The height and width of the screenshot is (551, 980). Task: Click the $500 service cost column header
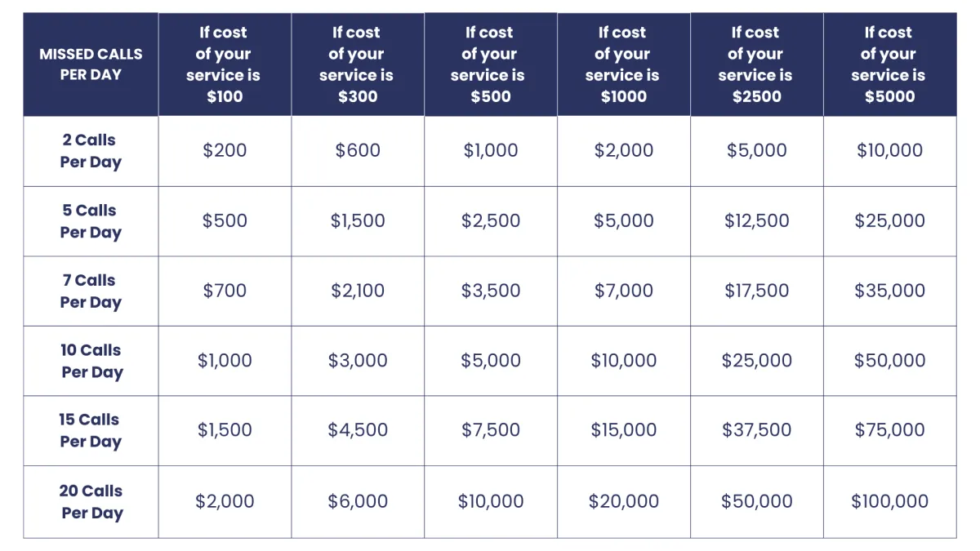(491, 64)
